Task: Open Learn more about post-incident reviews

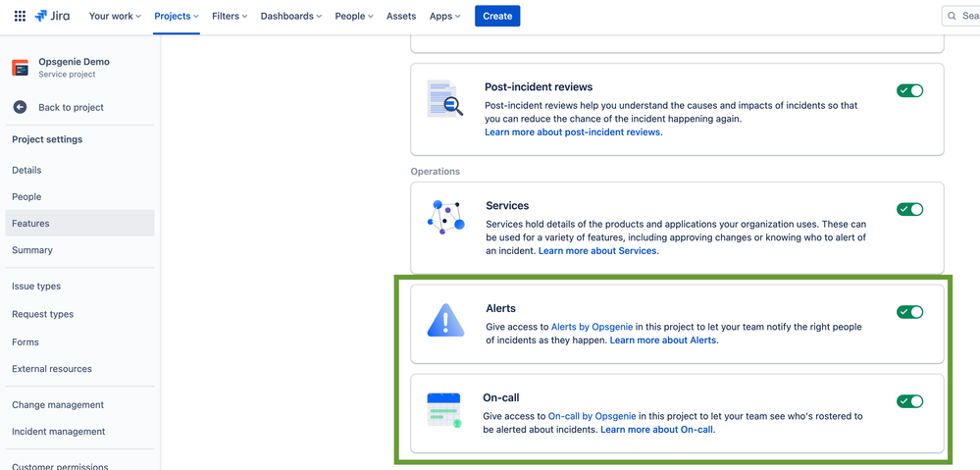Action: click(573, 132)
